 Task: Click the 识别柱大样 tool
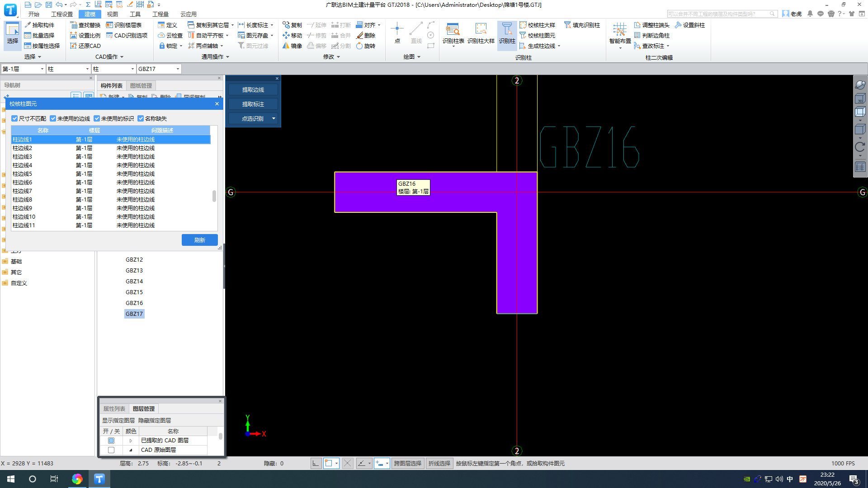pos(481,34)
